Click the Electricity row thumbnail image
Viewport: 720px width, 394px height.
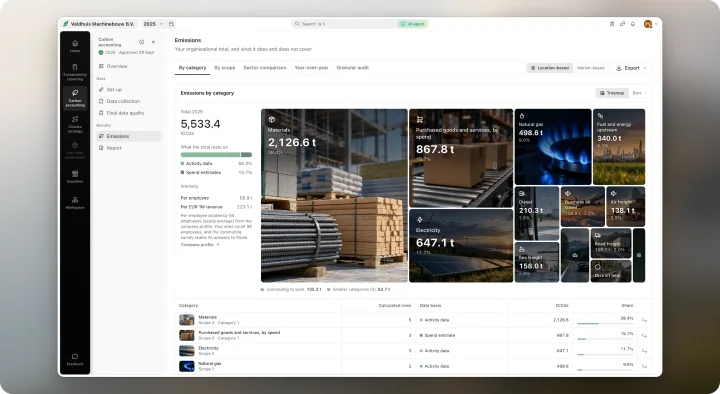(x=186, y=351)
